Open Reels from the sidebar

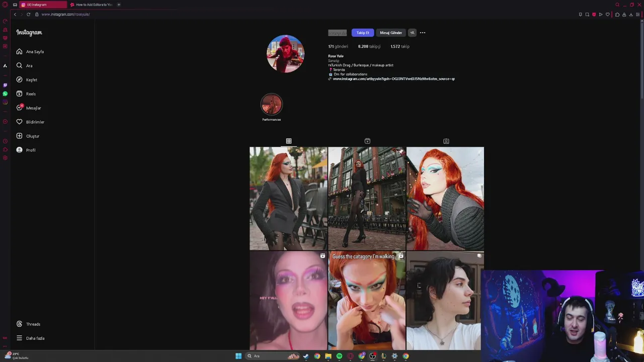(x=26, y=94)
